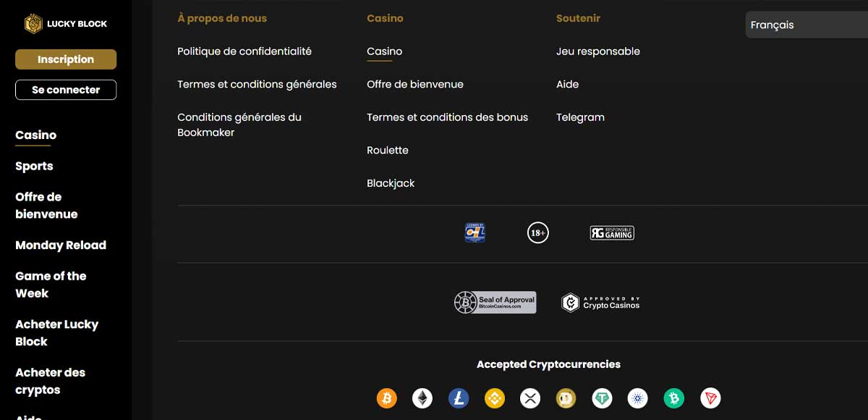Viewport: 868px width, 420px height.
Task: Click the 18+ age restriction badge
Action: 537,233
